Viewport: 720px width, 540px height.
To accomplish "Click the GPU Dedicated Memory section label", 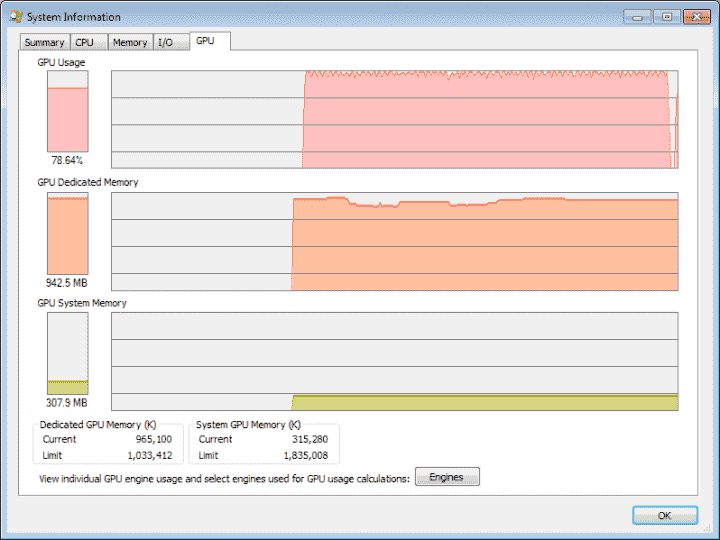I will [88, 182].
